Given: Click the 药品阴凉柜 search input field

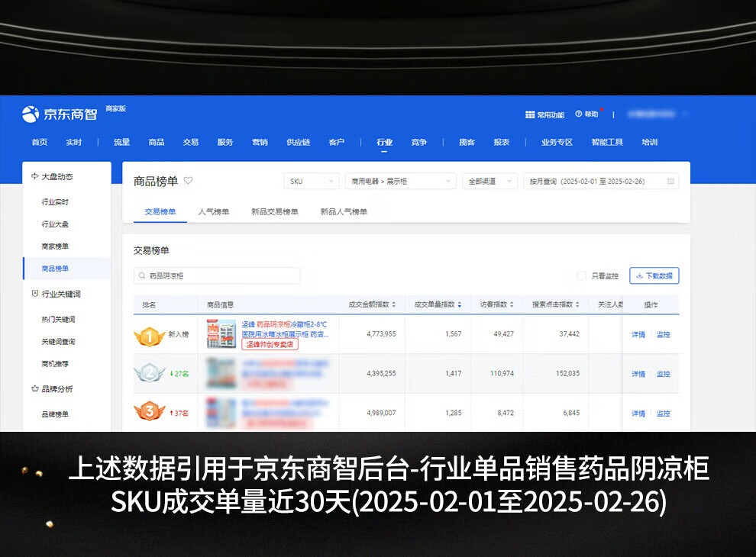Looking at the screenshot, I should (221, 275).
